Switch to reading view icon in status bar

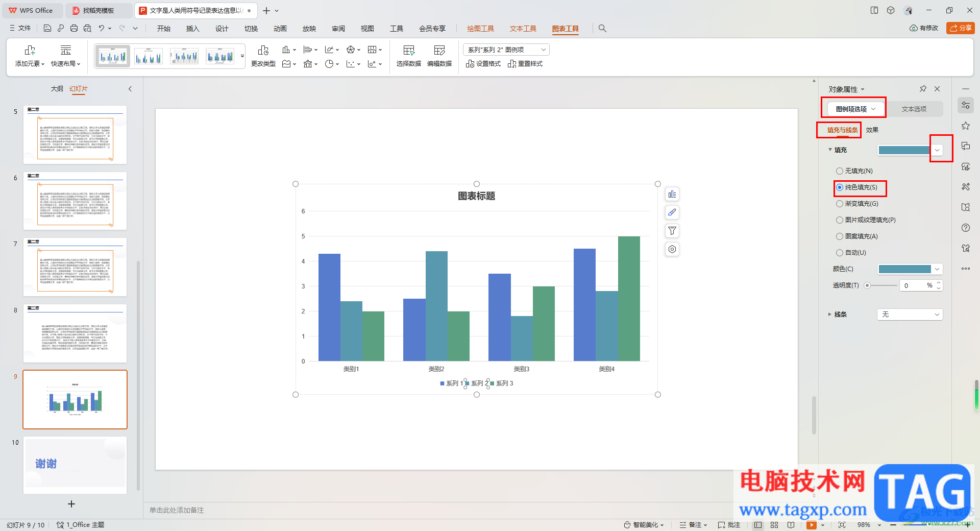pos(791,525)
